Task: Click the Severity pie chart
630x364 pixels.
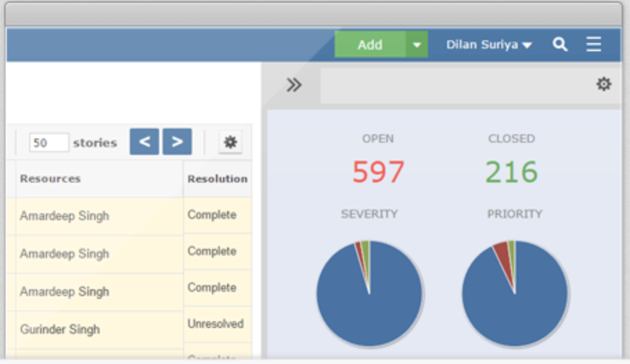Action: (x=369, y=293)
